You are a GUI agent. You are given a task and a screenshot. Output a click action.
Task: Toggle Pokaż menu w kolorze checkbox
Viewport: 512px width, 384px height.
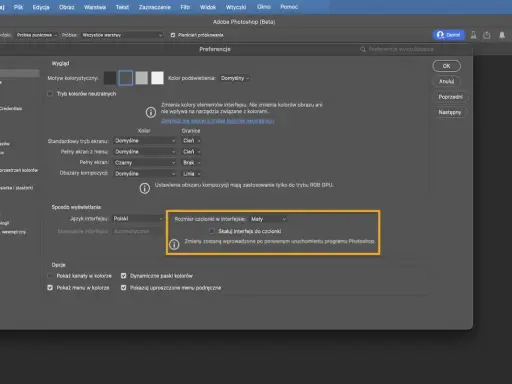pos(50,287)
